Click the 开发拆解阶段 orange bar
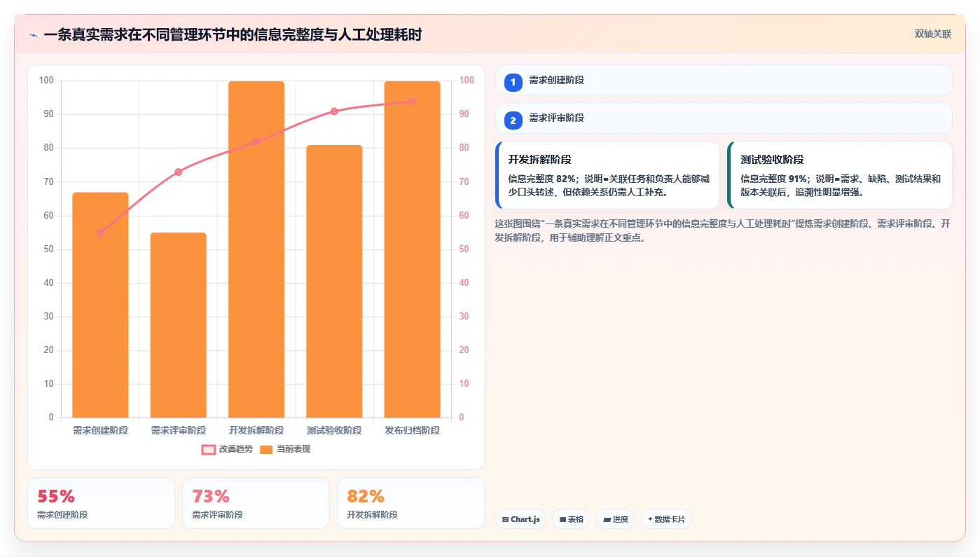Viewport: 980px width, 557px height. click(256, 249)
